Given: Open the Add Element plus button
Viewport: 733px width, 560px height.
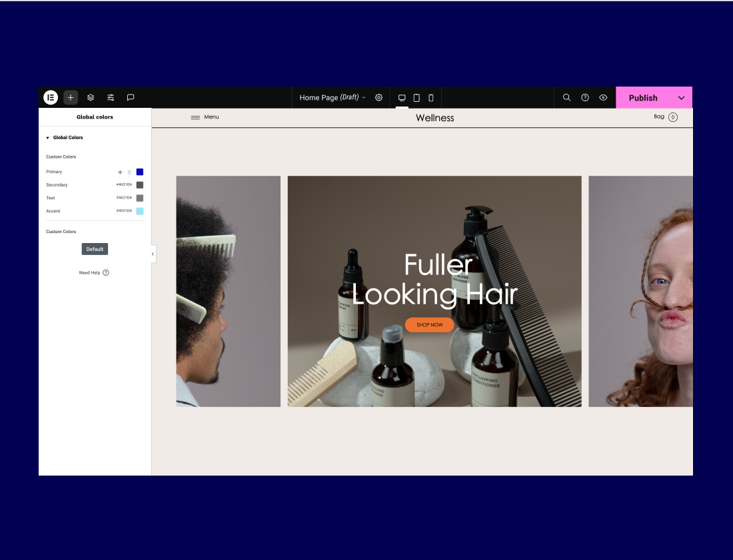Looking at the screenshot, I should (x=71, y=97).
